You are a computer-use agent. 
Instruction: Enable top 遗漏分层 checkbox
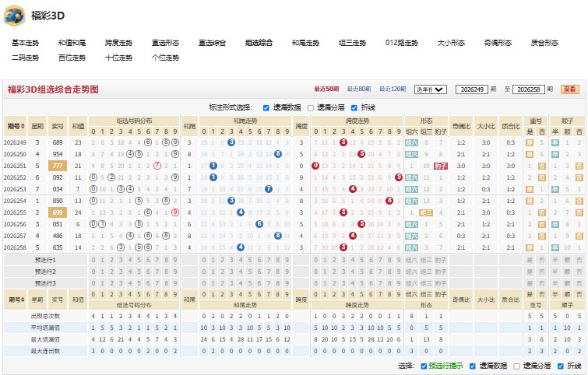coord(311,108)
